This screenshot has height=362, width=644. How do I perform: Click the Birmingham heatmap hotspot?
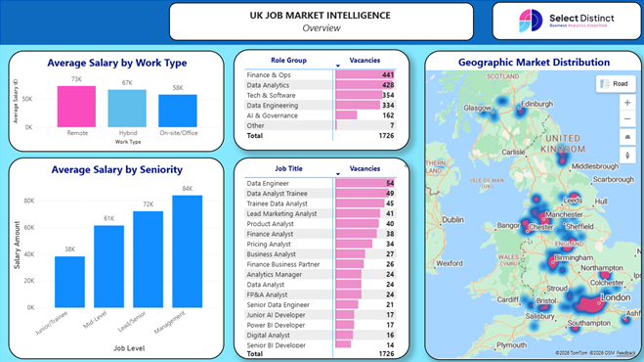coord(553,262)
